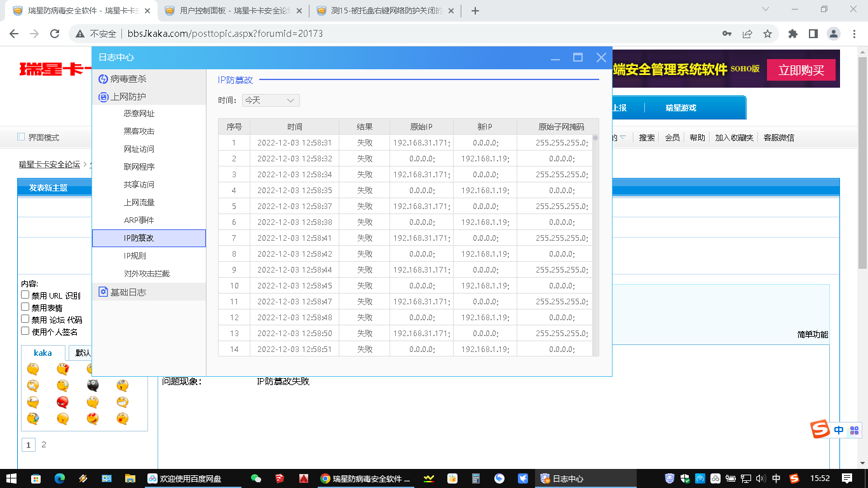This screenshot has width=868, height=488.
Task: Open the 时间 dropdown showing 今天
Action: (271, 100)
